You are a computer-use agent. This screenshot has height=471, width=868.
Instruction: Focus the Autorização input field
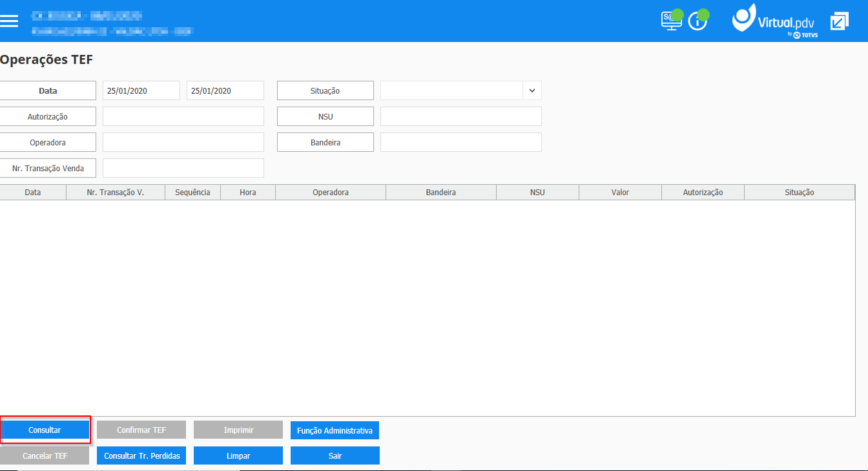[x=183, y=116]
